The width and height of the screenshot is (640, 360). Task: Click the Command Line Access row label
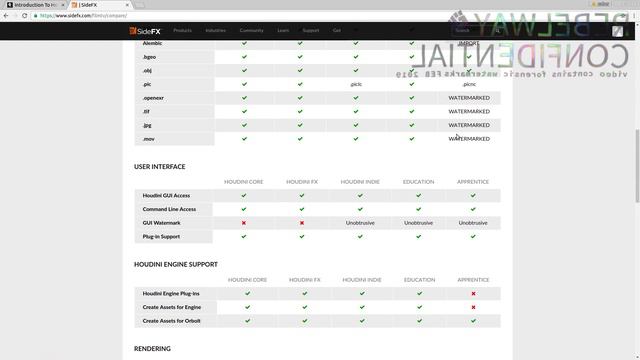point(169,209)
